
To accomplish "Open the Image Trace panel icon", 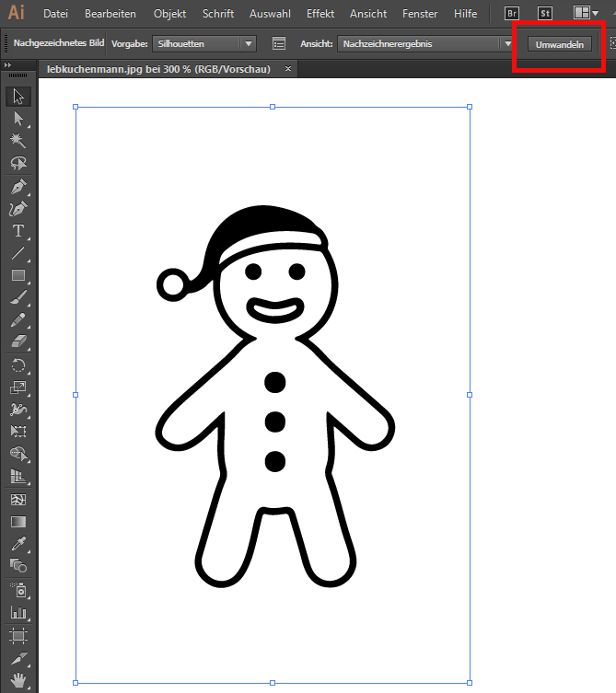I will 280,44.
